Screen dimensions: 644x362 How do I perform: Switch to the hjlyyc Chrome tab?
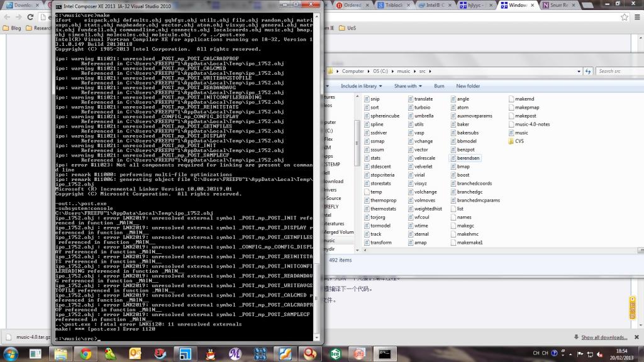tap(475, 5)
